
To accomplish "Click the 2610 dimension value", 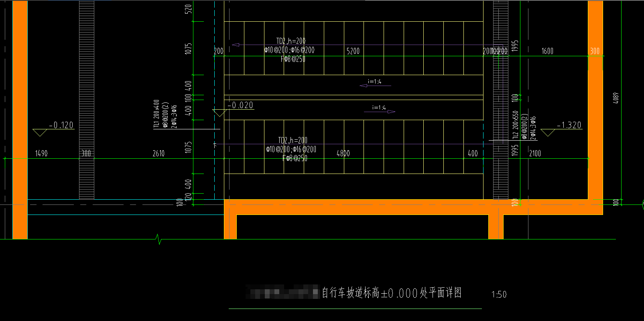I will [158, 153].
